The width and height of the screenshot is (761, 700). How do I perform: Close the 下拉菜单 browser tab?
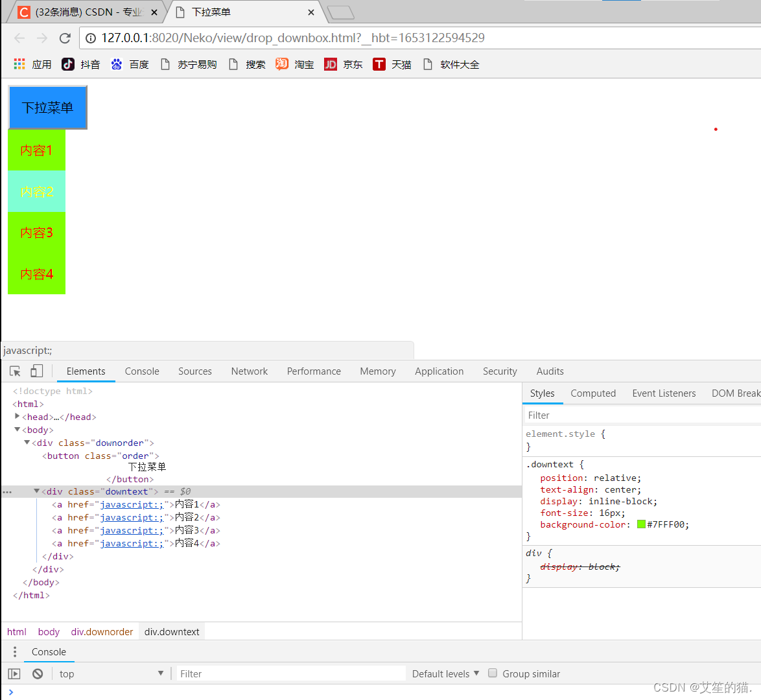311,12
